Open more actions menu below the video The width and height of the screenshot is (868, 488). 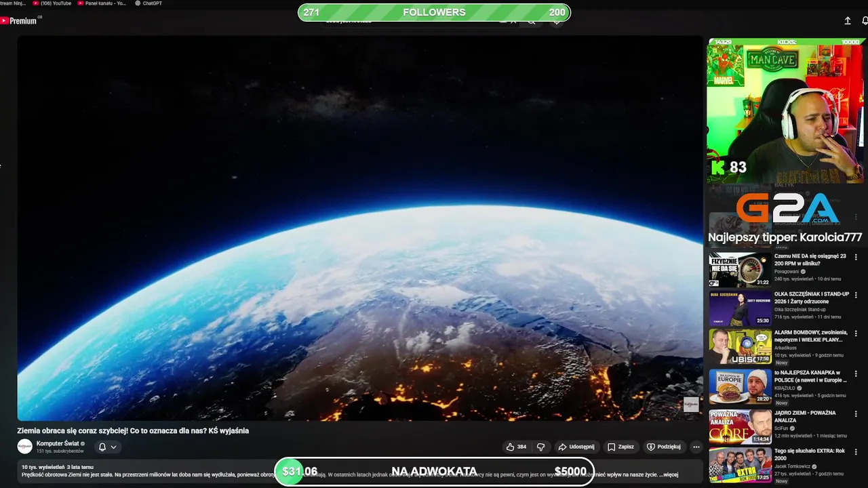(x=696, y=447)
